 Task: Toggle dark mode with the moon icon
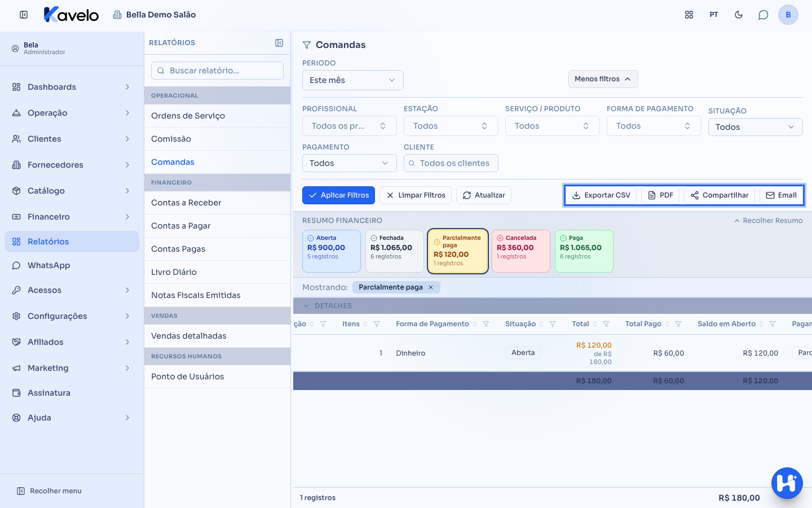[x=739, y=15]
